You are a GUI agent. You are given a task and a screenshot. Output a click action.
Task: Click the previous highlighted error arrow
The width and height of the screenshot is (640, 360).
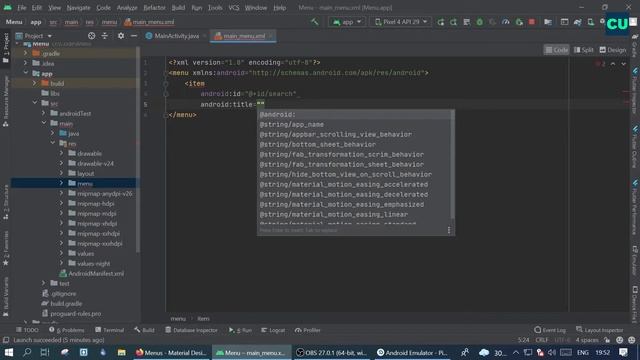[x=613, y=64]
